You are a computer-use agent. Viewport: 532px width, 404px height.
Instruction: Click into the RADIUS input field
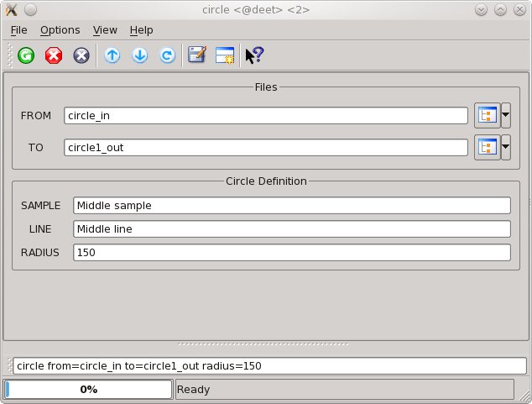(291, 253)
